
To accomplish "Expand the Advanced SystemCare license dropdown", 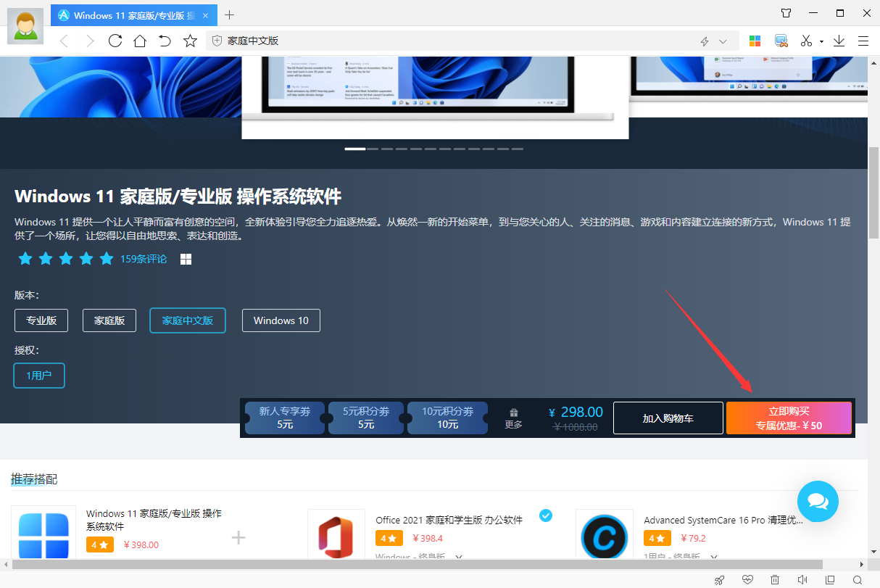I will coord(714,557).
